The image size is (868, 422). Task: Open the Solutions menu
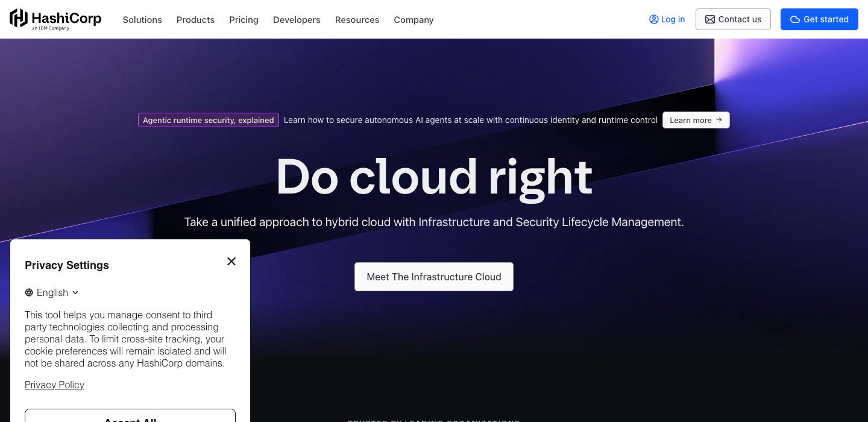tap(142, 19)
